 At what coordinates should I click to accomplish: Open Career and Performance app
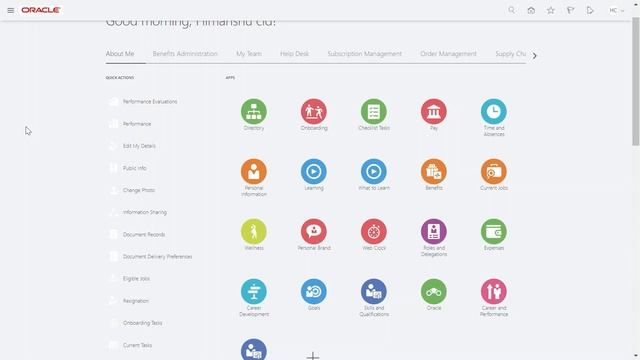click(x=494, y=291)
